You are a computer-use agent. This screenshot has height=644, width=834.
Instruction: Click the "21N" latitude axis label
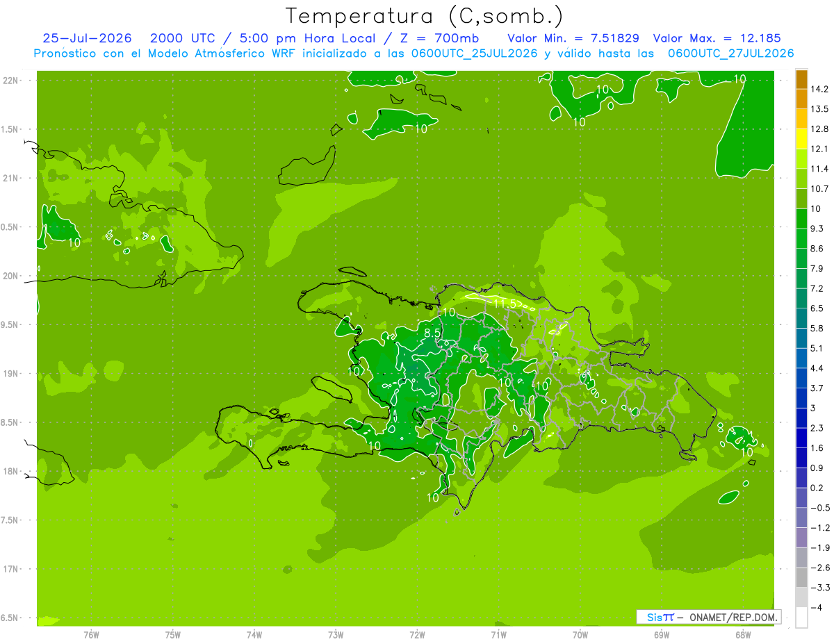click(x=12, y=179)
